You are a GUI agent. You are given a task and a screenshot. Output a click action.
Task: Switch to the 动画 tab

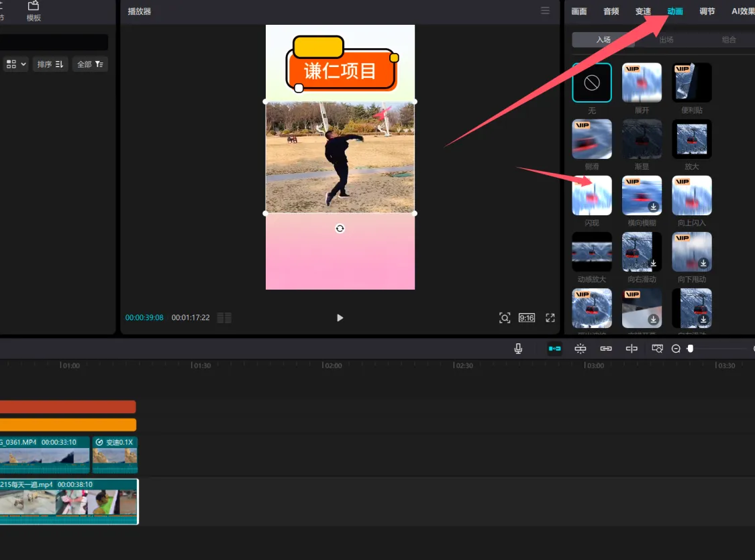pos(675,11)
